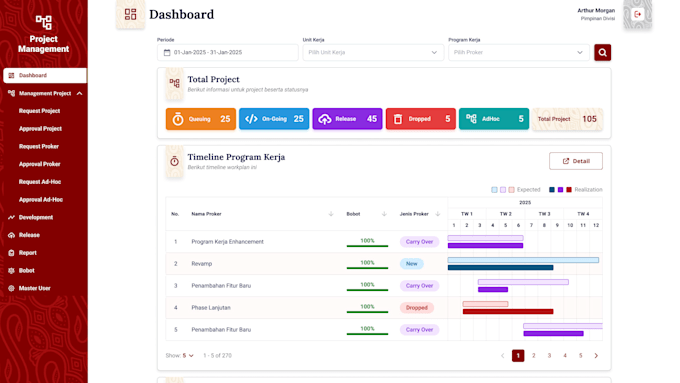Screen dimensions: 680x383
Task: Click the AdHoc hierarchy icon
Action: coord(471,118)
